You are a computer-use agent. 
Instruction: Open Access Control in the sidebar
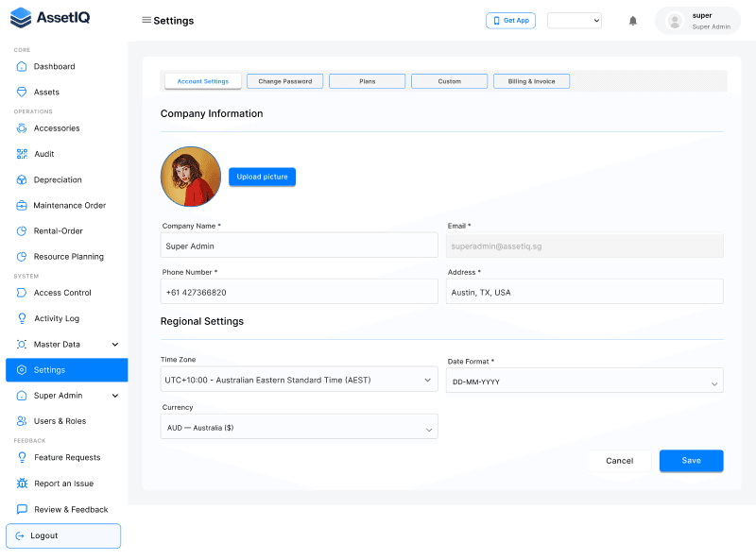pos(66,293)
